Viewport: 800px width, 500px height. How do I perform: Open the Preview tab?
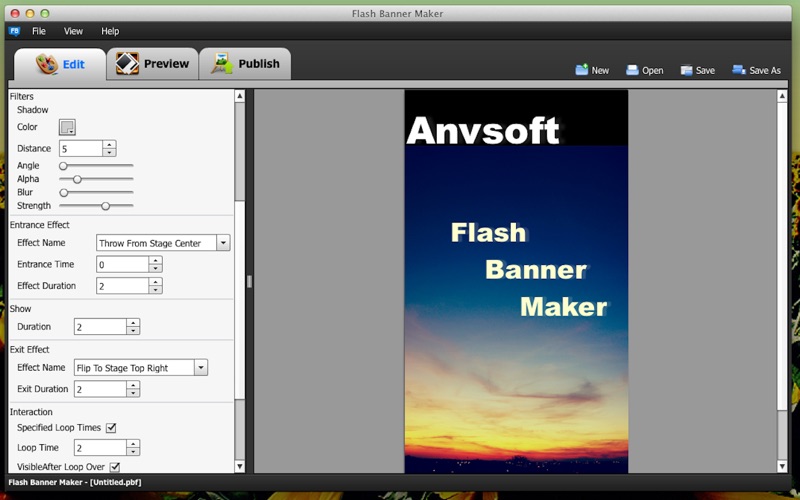[x=152, y=64]
